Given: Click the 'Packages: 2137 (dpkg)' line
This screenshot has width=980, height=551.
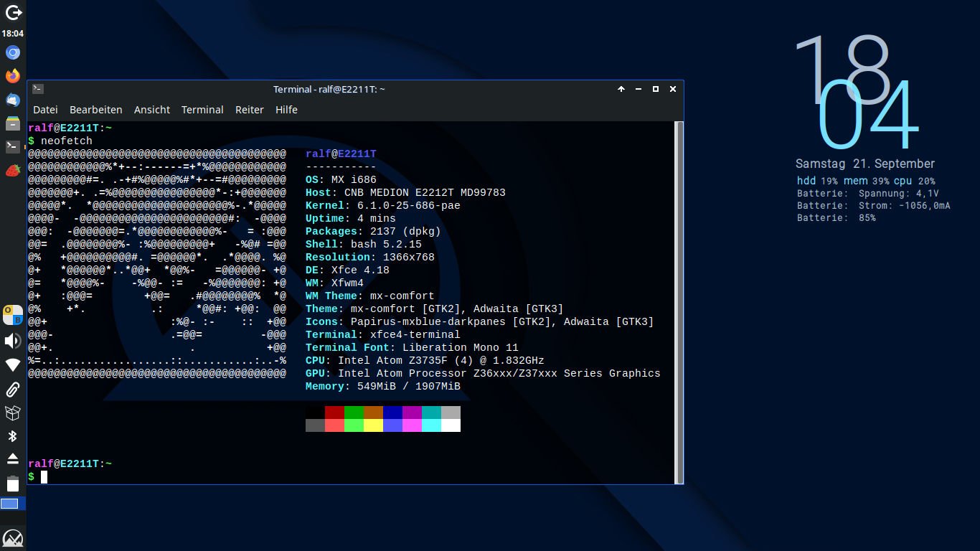Looking at the screenshot, I should (373, 232).
